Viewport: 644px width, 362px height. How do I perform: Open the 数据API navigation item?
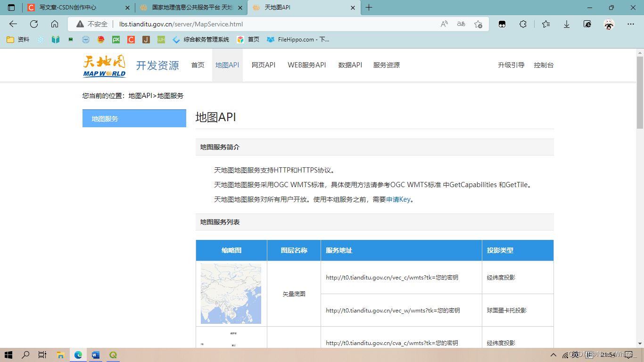click(350, 65)
